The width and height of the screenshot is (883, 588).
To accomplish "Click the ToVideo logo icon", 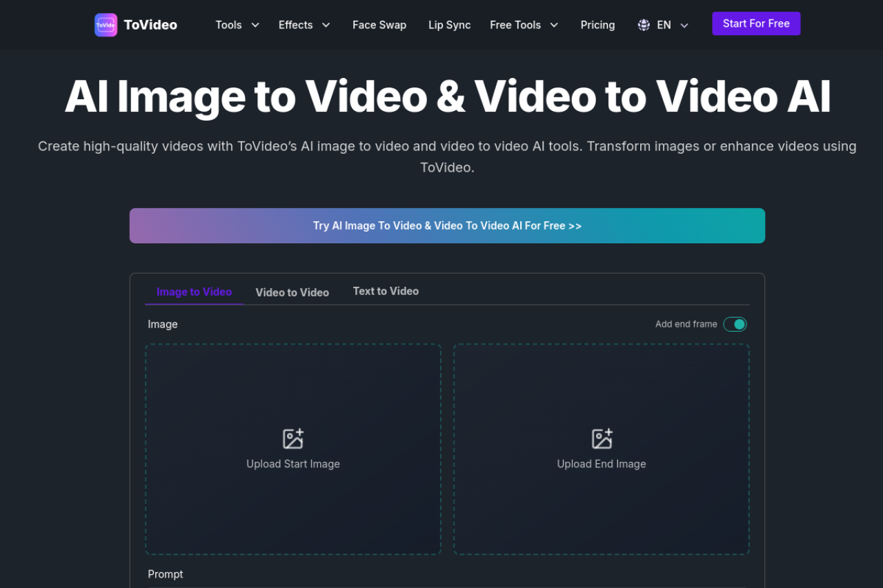I will 106,25.
